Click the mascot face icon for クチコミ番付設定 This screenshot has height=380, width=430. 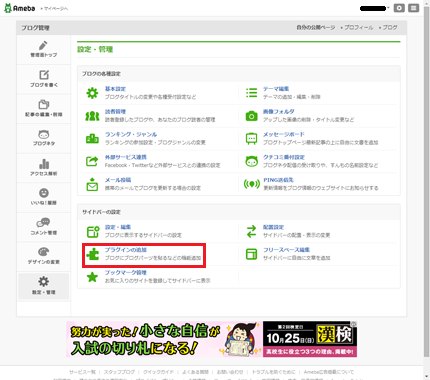click(251, 161)
